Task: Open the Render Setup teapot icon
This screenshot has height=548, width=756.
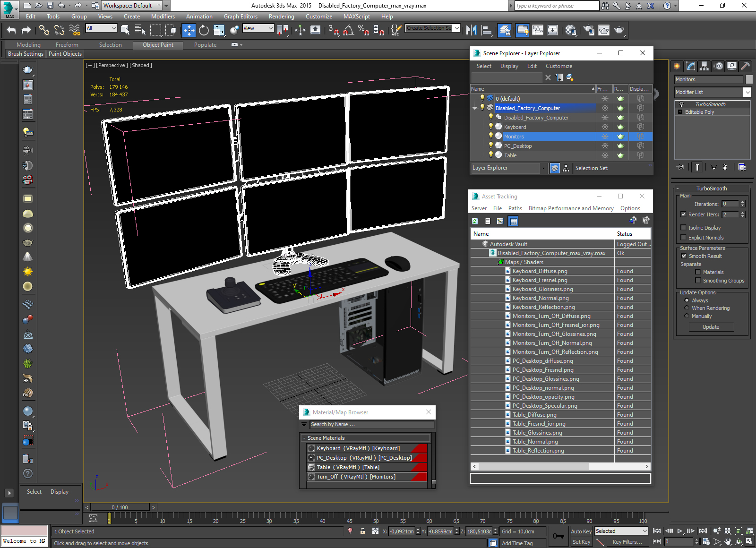Action: [588, 30]
